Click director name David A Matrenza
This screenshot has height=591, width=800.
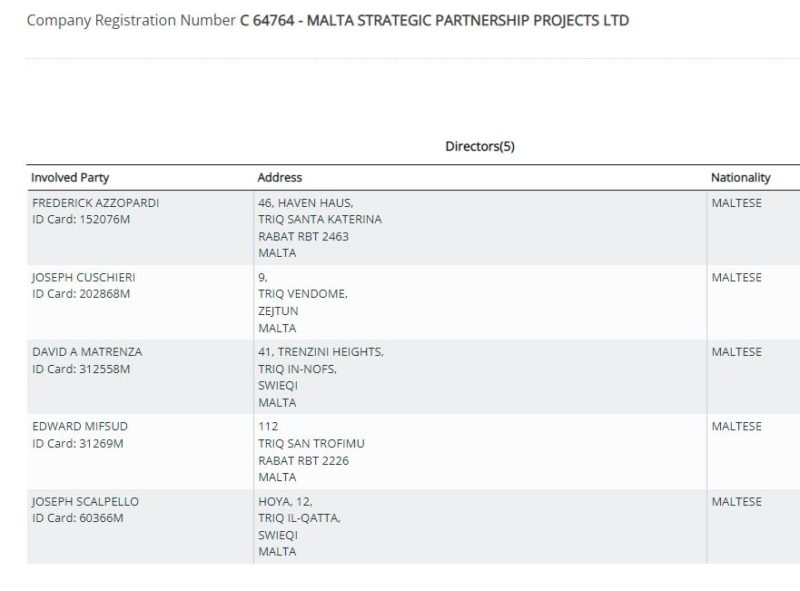pos(87,352)
